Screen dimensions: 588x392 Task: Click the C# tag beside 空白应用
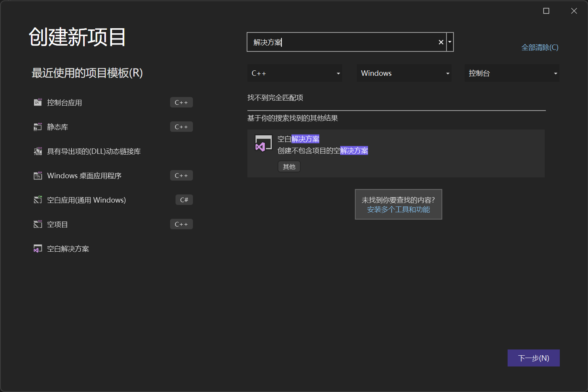(x=184, y=200)
